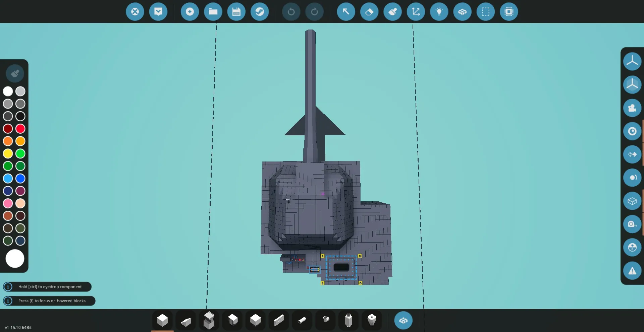Toggle the box outline view button on the right
Image resolution: width=644 pixels, height=332 pixels.
pyautogui.click(x=632, y=201)
